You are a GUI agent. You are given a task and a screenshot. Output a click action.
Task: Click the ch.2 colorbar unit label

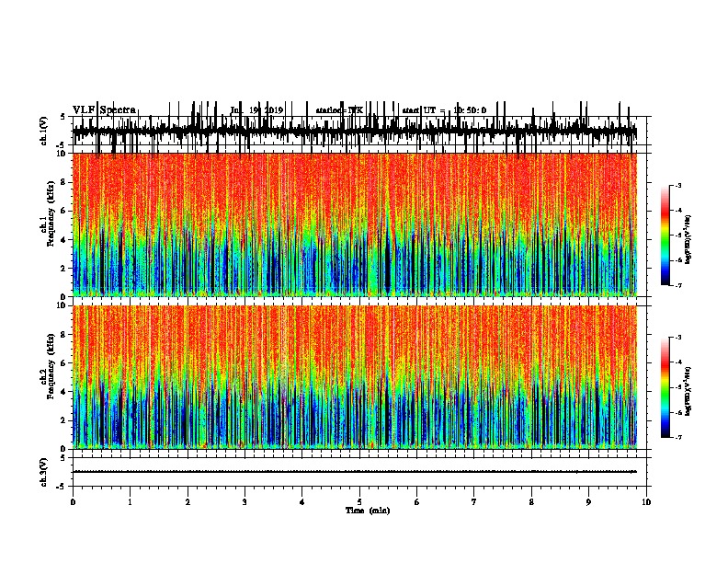point(688,391)
